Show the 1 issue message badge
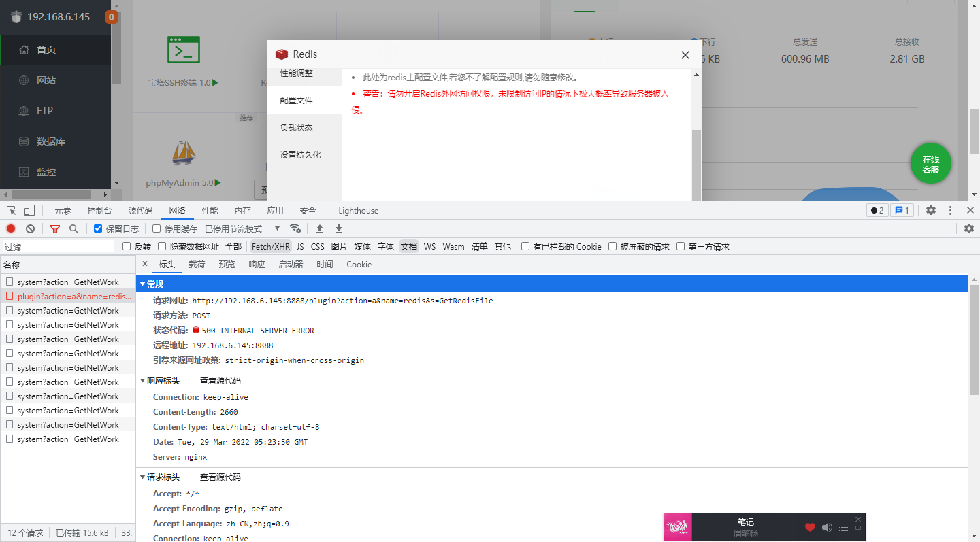 (x=902, y=211)
